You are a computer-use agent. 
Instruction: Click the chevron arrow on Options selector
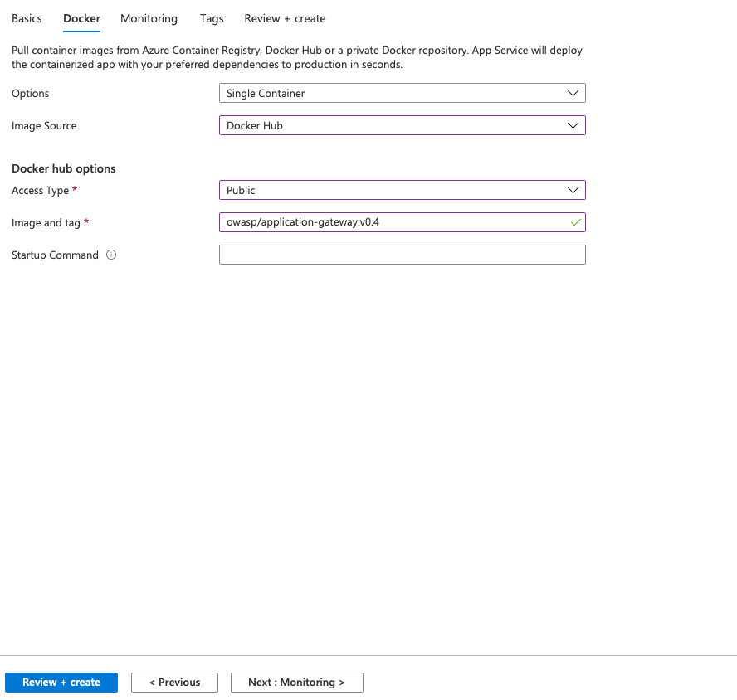[x=573, y=94]
